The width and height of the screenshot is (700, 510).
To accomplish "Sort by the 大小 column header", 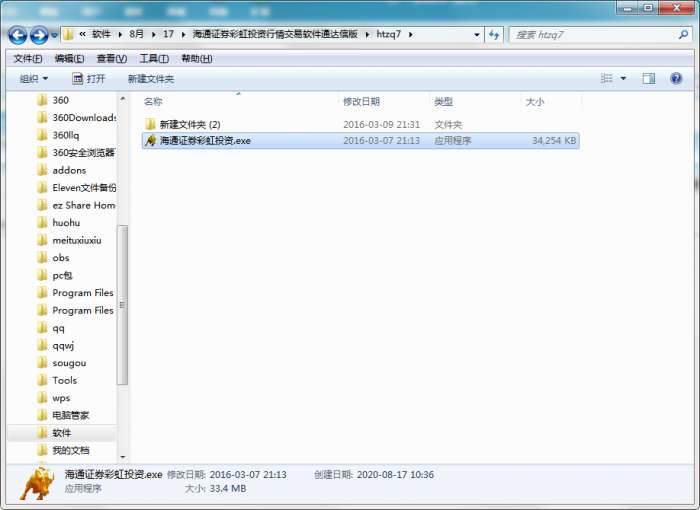I will (x=535, y=102).
